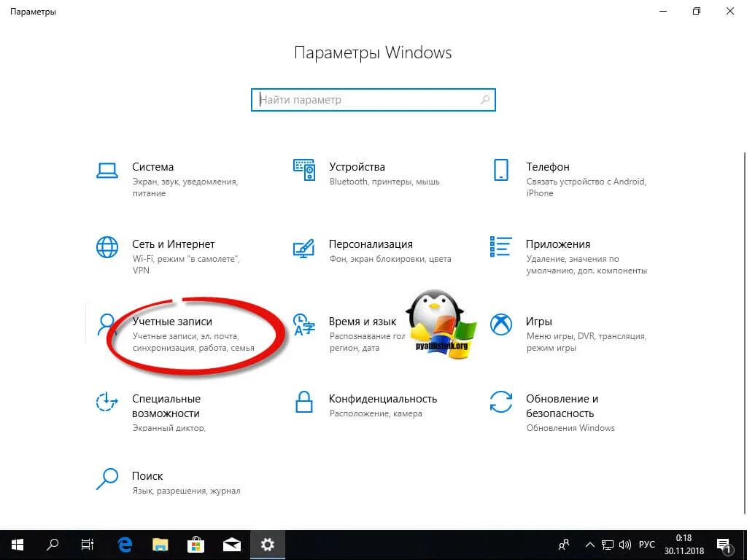Open the Телефон settings category

[x=548, y=167]
